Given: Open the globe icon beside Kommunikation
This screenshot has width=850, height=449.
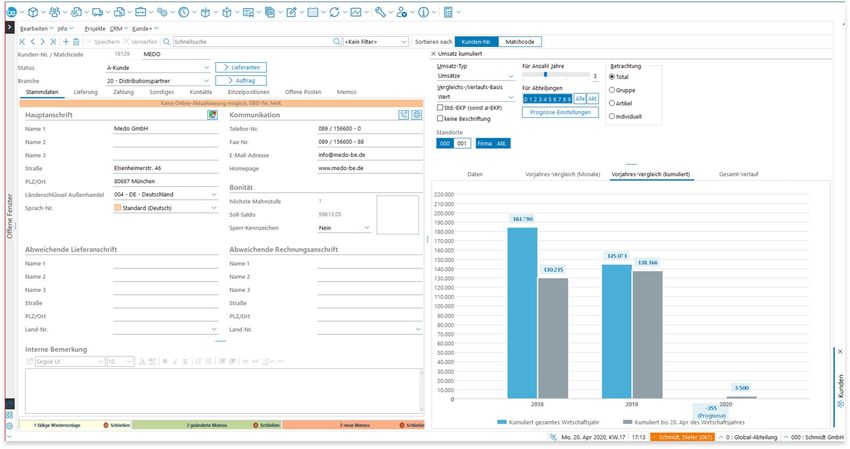Looking at the screenshot, I should 415,115.
